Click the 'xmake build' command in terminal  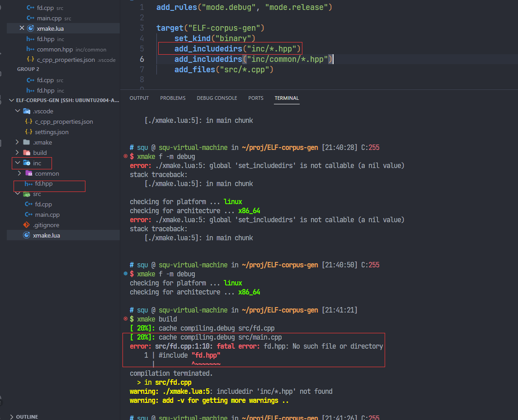pyautogui.click(x=157, y=319)
